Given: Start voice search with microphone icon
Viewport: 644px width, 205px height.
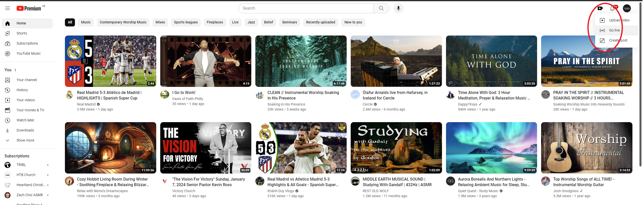Looking at the screenshot, I should pyautogui.click(x=398, y=8).
